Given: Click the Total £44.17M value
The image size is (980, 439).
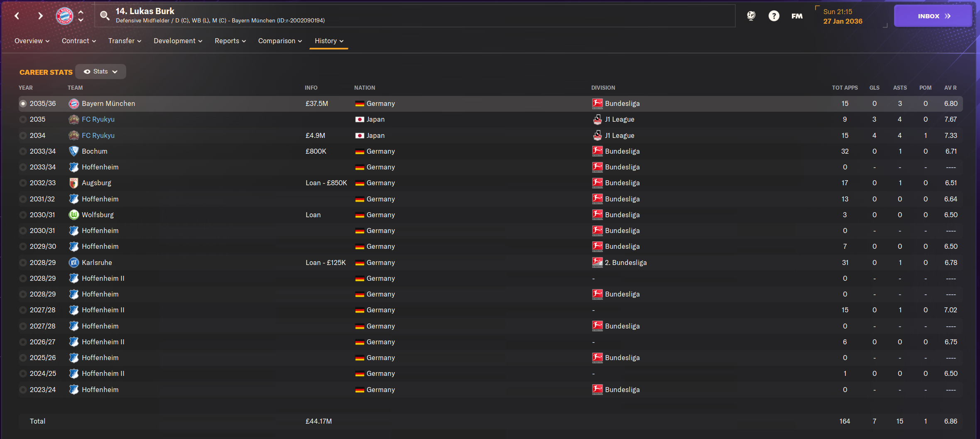Looking at the screenshot, I should [318, 421].
